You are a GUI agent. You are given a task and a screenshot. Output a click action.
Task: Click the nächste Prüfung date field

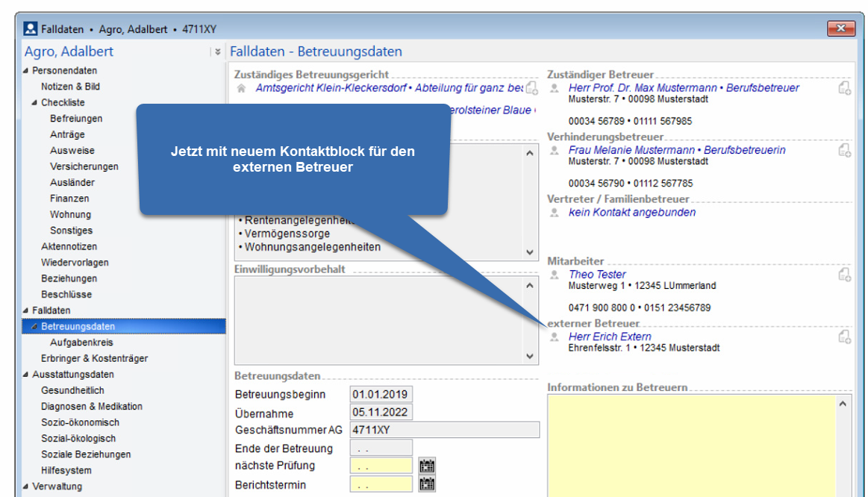[381, 466]
